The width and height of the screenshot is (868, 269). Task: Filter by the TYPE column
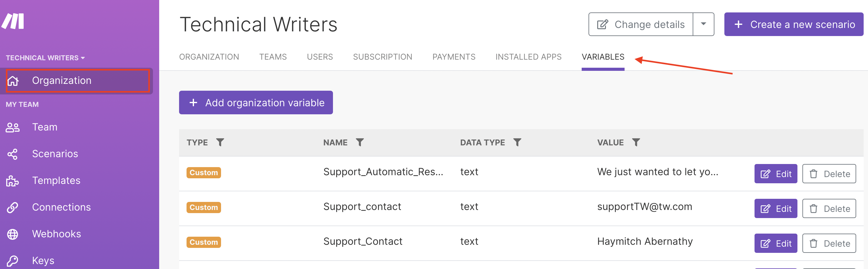pyautogui.click(x=220, y=142)
